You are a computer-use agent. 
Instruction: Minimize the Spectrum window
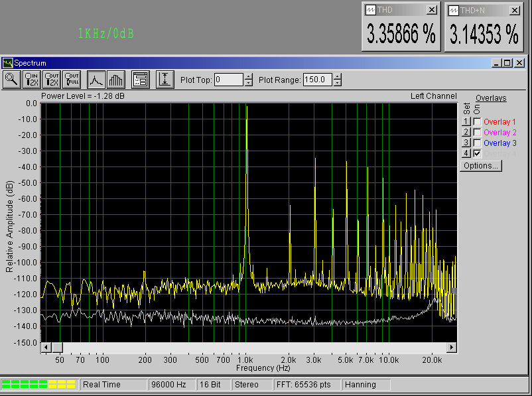[x=497, y=63]
